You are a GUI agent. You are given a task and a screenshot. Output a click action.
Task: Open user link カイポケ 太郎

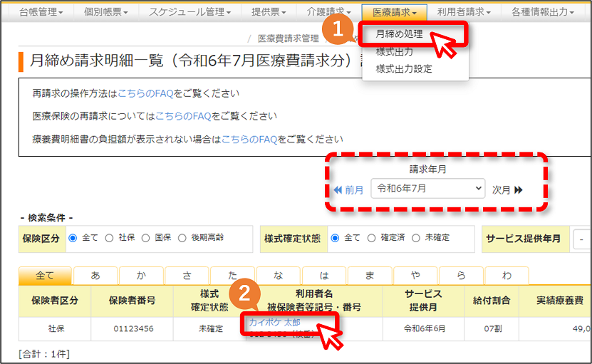point(274,322)
